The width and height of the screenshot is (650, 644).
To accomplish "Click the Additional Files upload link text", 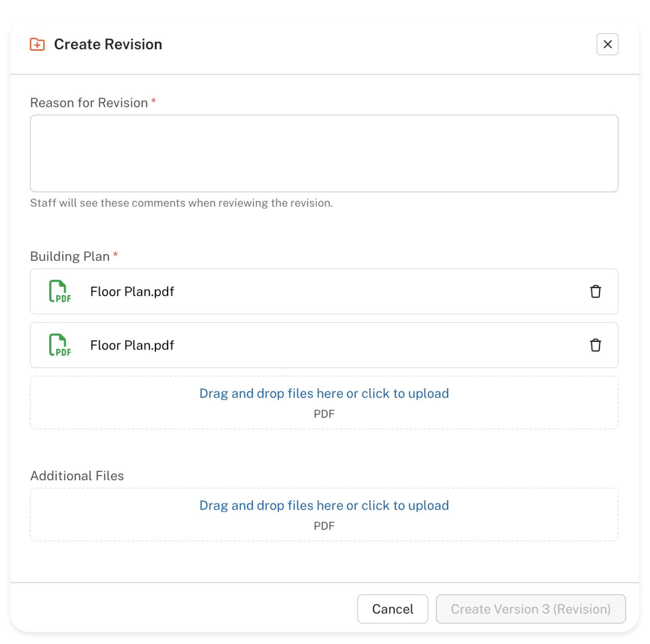I will coord(324,506).
